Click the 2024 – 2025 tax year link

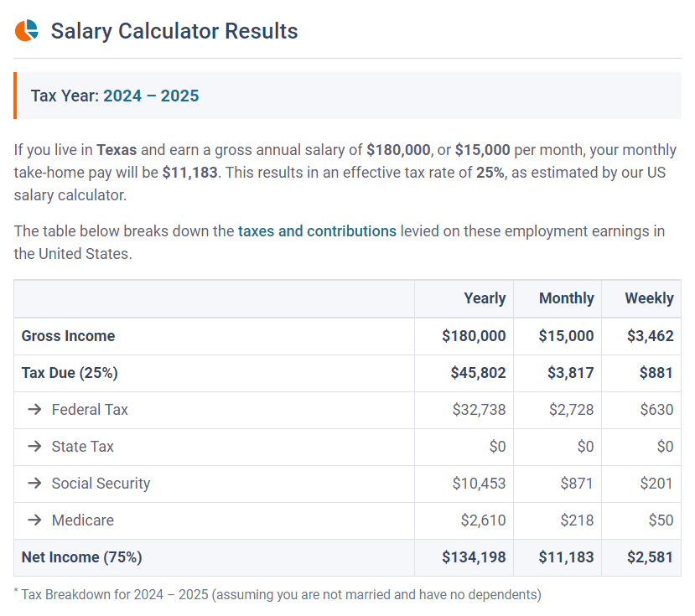point(151,96)
